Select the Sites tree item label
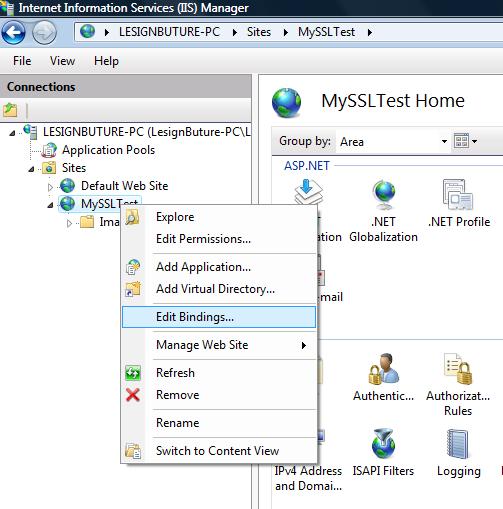 [74, 168]
